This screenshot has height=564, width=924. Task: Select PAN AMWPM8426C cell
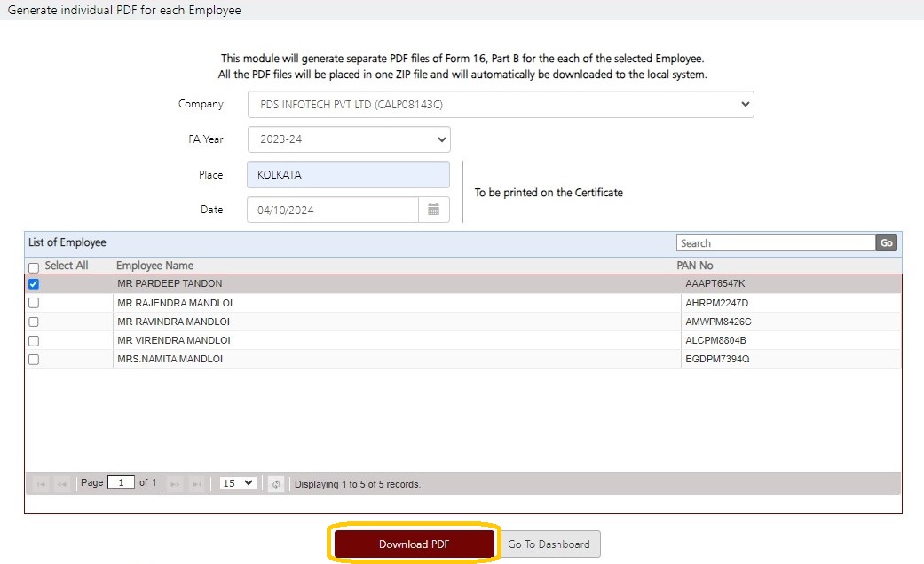(x=718, y=322)
